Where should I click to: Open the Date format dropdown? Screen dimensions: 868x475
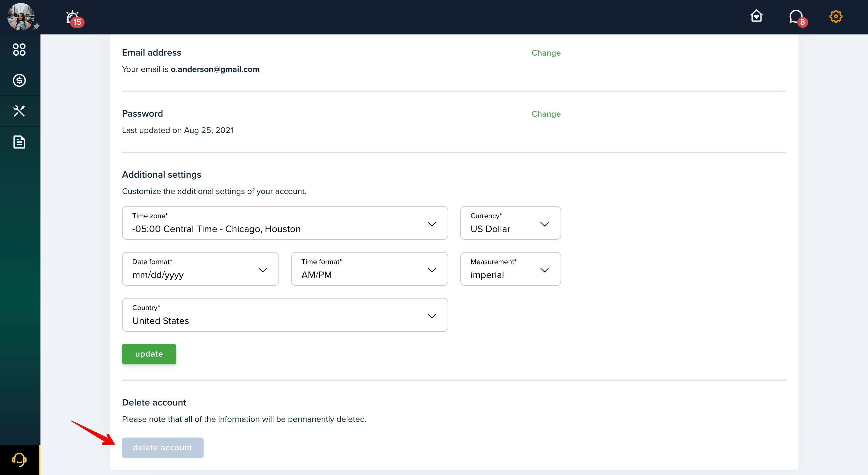200,269
